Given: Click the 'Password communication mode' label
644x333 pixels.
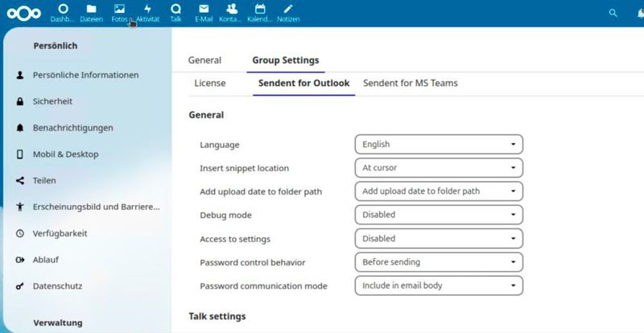Looking at the screenshot, I should tap(263, 286).
